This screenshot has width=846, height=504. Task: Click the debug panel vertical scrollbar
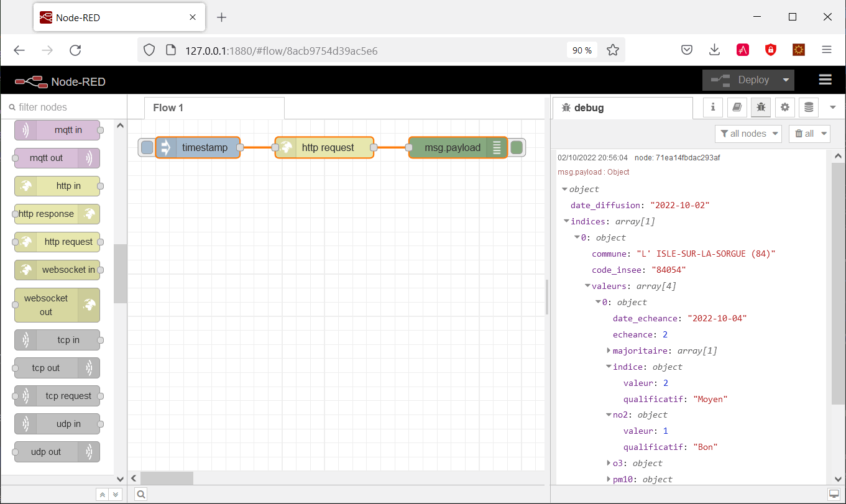(837, 283)
